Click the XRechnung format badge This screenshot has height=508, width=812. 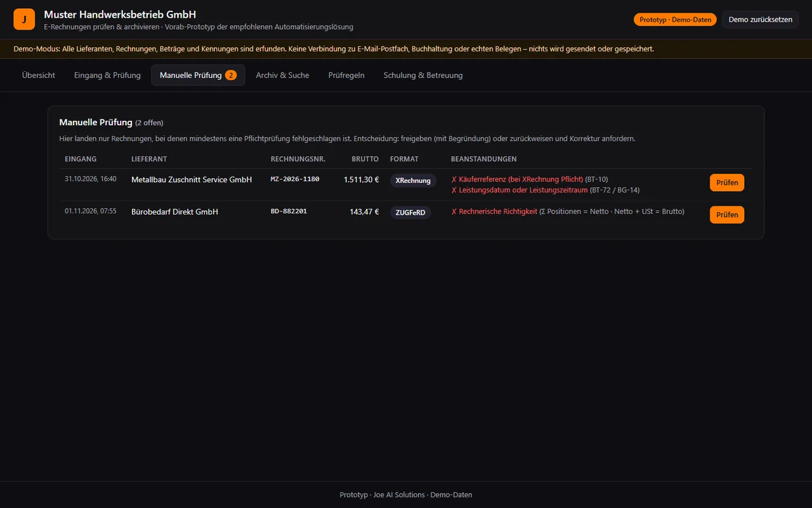point(413,180)
